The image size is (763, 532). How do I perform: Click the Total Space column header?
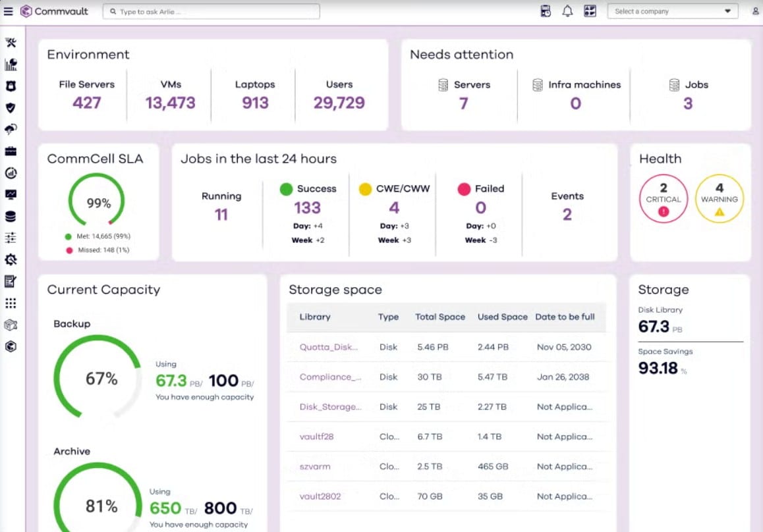point(440,317)
